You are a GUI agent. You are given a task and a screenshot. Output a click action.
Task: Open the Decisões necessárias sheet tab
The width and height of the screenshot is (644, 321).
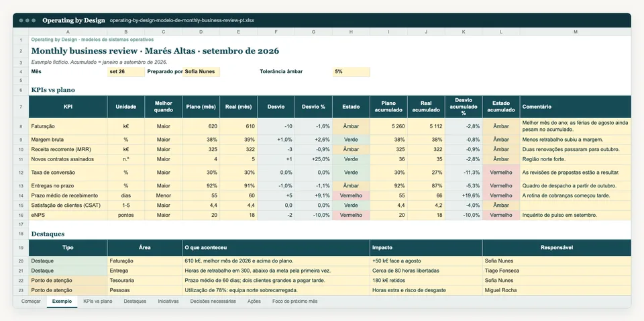tap(213, 302)
